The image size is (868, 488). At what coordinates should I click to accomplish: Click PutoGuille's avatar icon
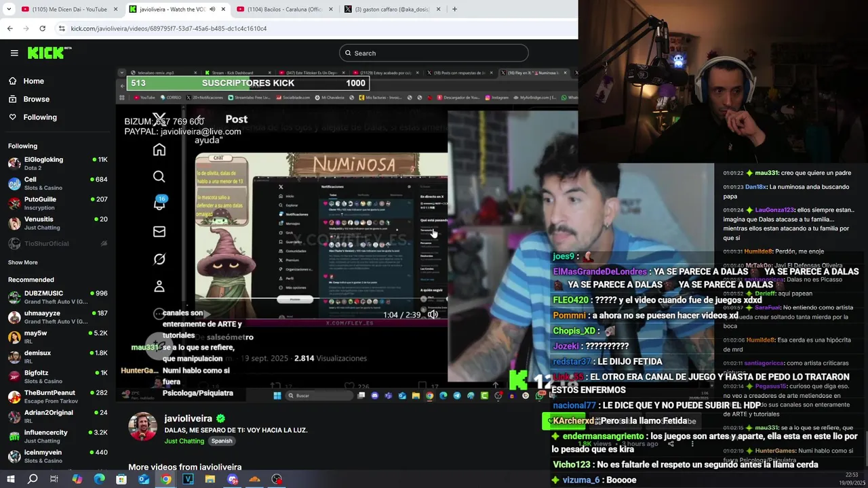tap(14, 203)
